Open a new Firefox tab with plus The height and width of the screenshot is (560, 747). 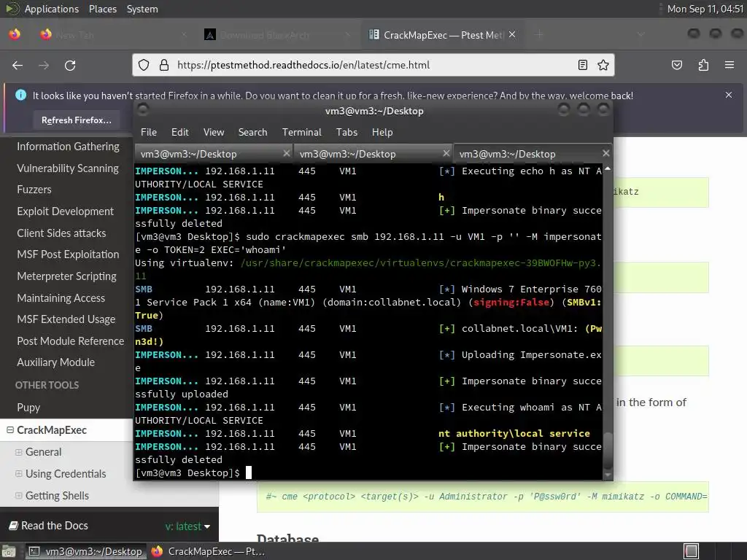click(539, 35)
